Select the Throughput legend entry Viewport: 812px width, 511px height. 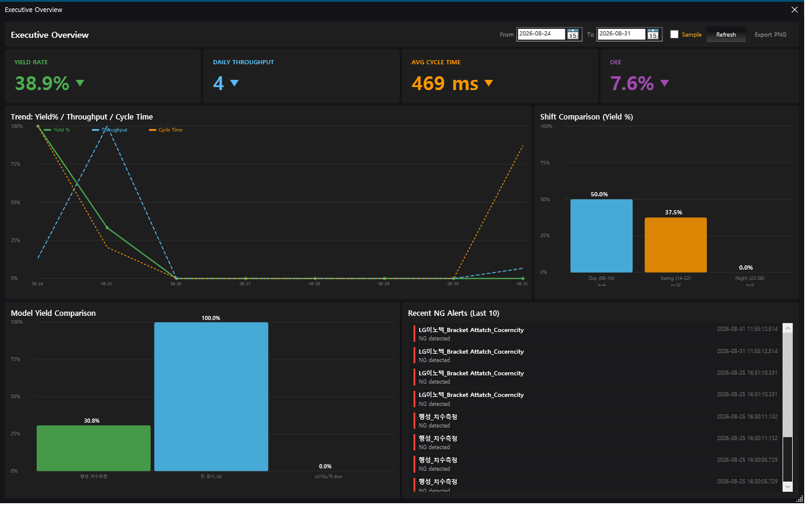click(x=109, y=130)
